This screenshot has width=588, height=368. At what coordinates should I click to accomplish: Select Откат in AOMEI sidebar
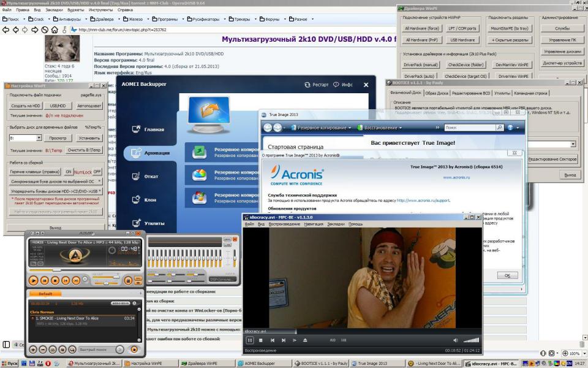click(x=151, y=176)
